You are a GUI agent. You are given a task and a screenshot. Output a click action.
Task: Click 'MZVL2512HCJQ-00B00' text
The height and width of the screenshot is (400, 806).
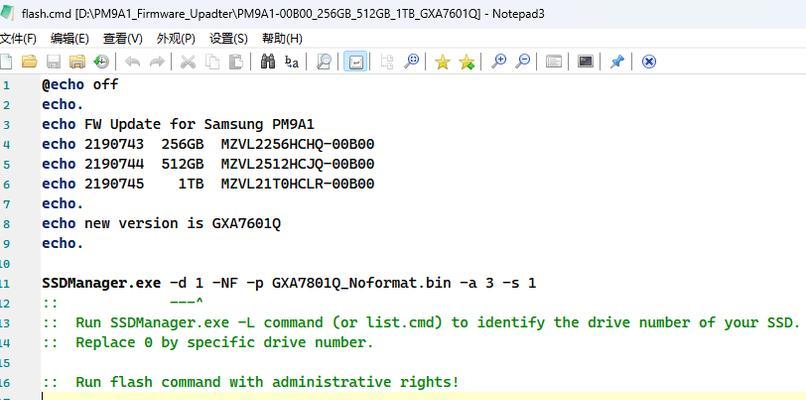[298, 163]
